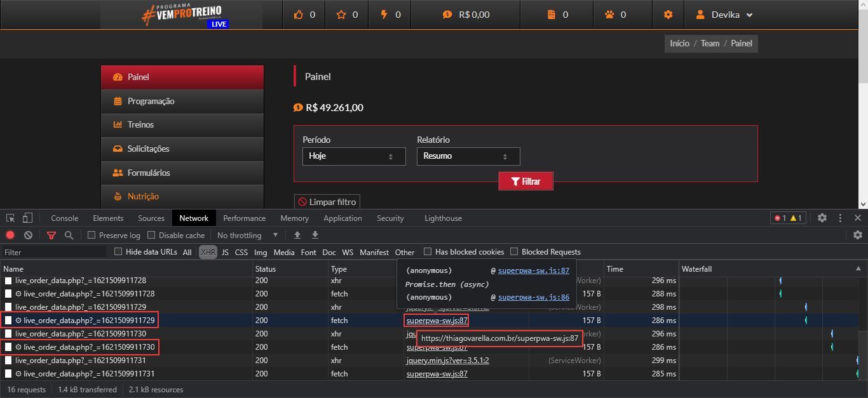Switch to the Console tab
868x398 pixels.
64,218
